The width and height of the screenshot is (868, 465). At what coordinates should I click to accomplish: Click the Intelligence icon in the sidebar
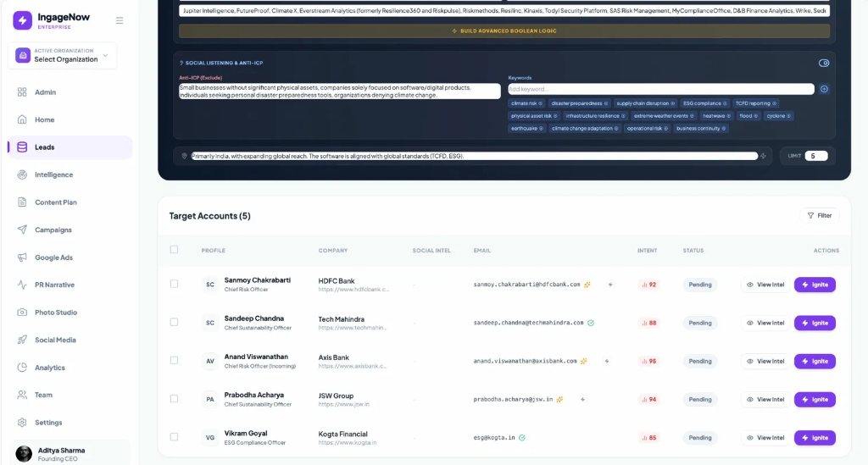tap(22, 174)
